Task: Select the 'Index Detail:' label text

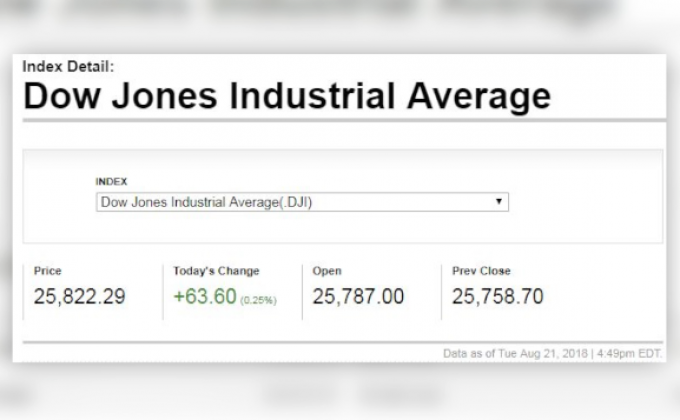Action: 68,67
